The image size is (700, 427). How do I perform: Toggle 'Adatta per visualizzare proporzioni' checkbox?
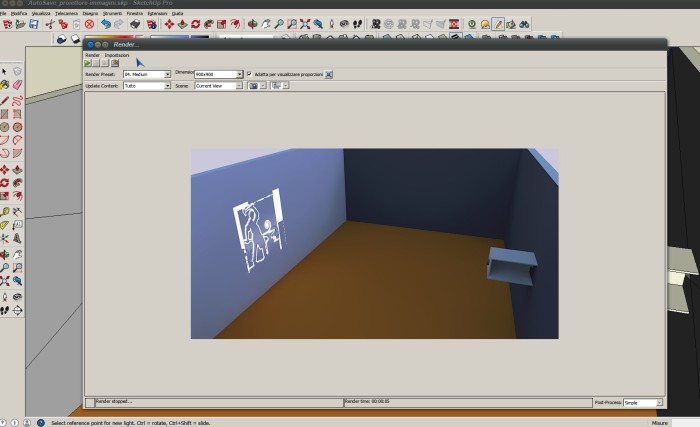tap(249, 74)
